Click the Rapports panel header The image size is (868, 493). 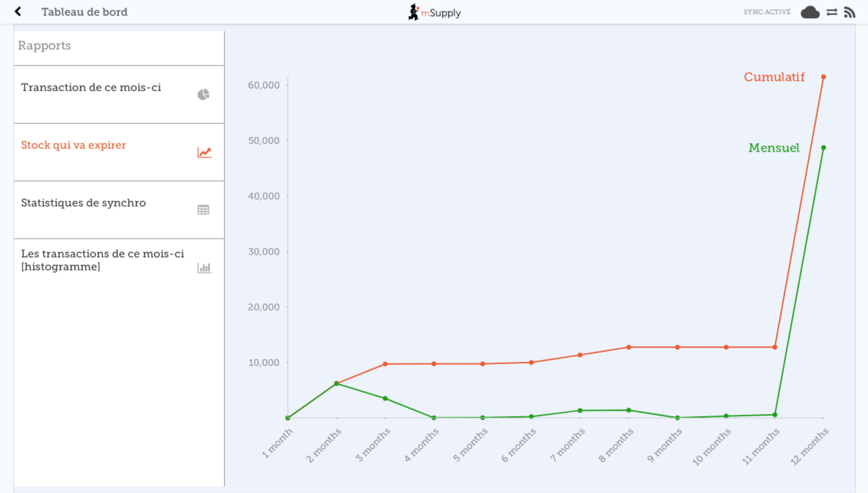point(44,46)
